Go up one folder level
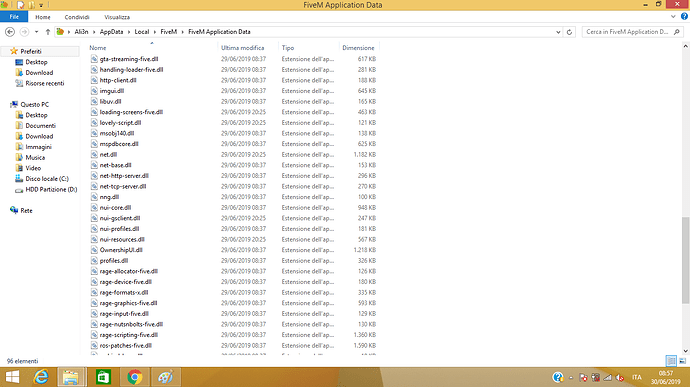 (48, 32)
